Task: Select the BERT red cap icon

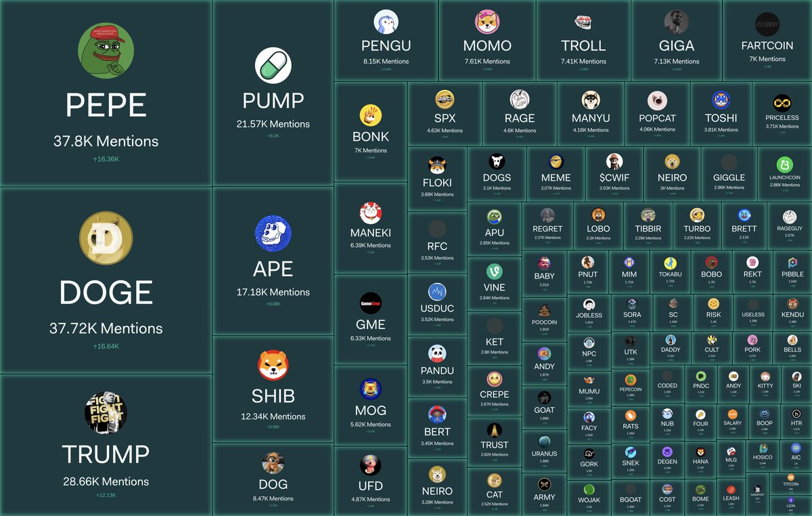Action: coord(437,414)
